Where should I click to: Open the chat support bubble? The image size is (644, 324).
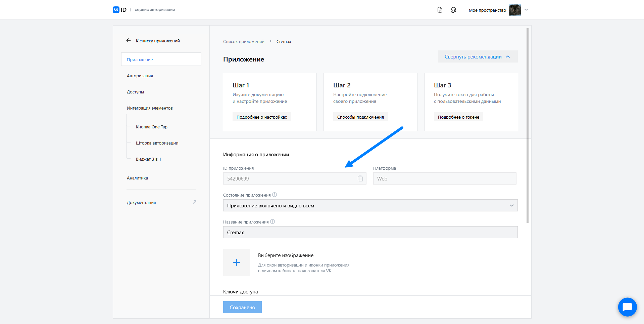pos(627,307)
